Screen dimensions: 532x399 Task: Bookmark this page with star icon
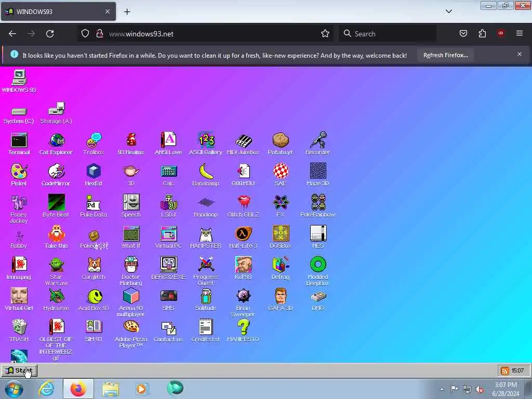pos(325,34)
